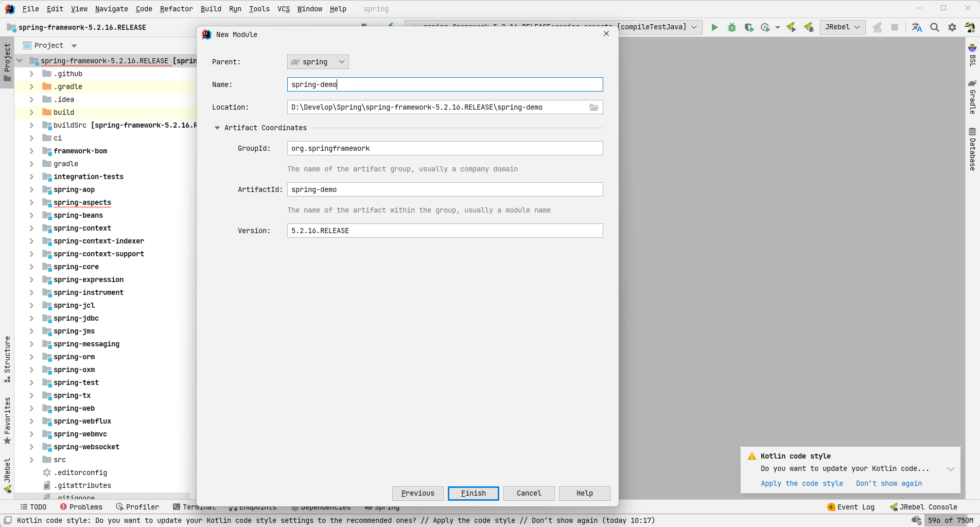The image size is (980, 527).
Task: Open the Favorites tool window sidebar tab
Action: (7, 420)
